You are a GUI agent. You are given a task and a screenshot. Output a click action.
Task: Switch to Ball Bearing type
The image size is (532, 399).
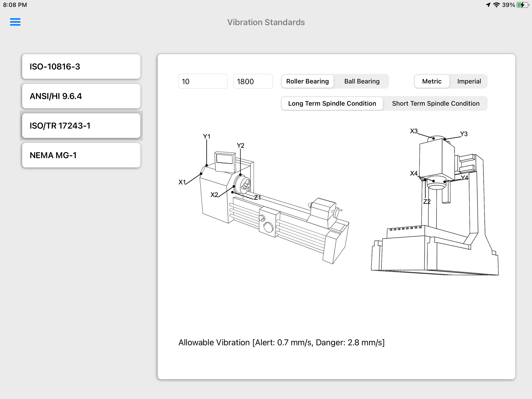point(362,81)
